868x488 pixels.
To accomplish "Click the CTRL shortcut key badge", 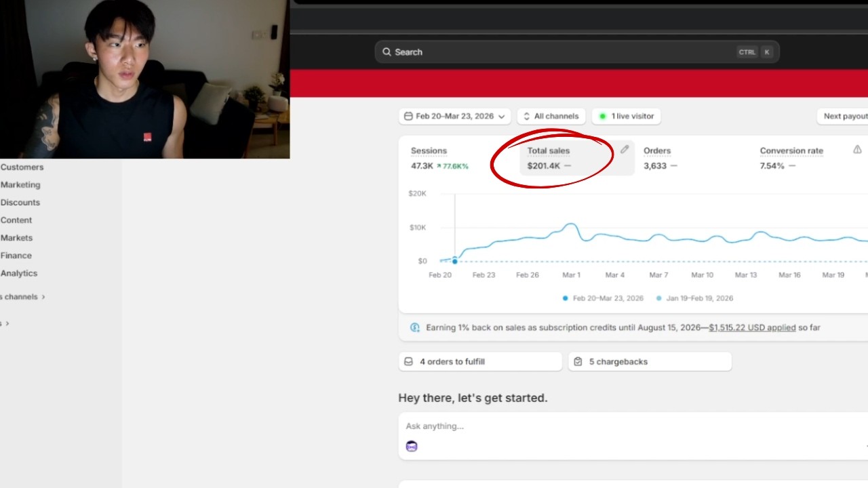I will 747,52.
